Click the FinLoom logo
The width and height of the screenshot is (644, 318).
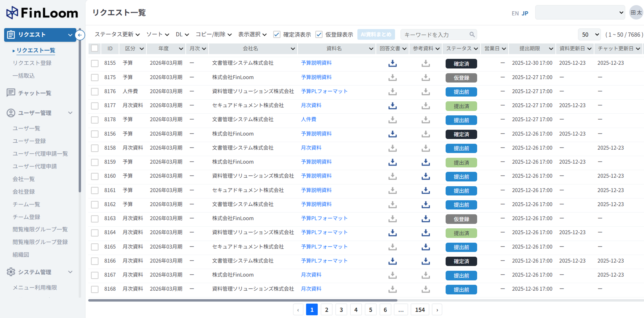42,13
